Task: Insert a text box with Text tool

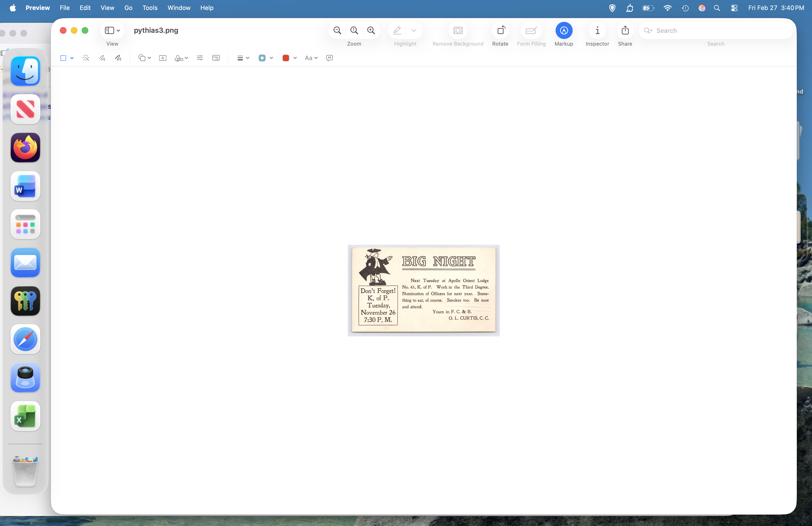Action: point(163,58)
